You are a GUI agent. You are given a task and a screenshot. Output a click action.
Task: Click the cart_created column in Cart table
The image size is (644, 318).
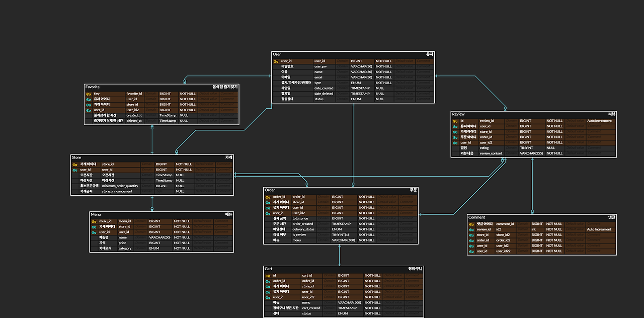[x=311, y=308]
